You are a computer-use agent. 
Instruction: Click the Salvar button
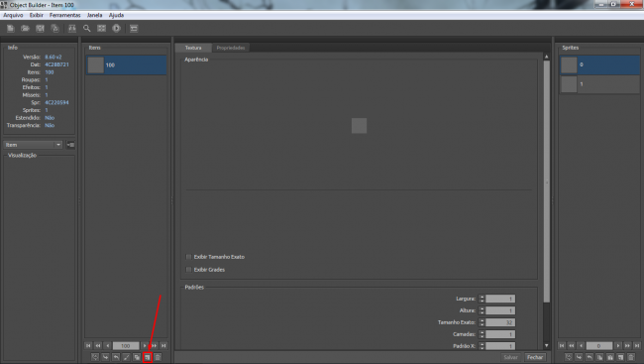[511, 357]
